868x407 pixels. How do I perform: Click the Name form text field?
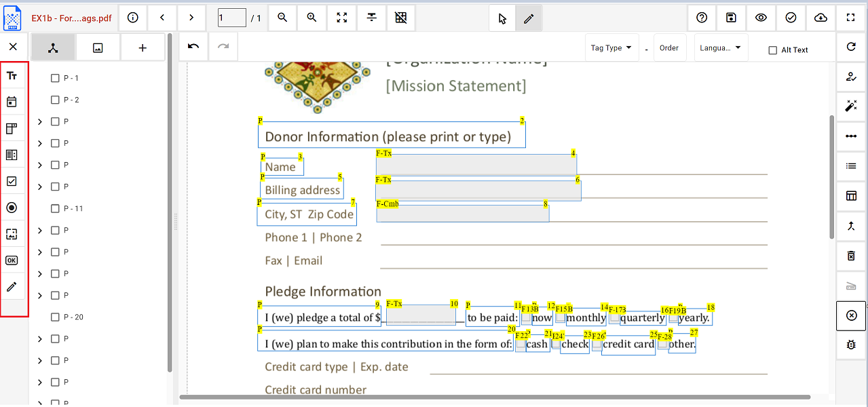476,165
